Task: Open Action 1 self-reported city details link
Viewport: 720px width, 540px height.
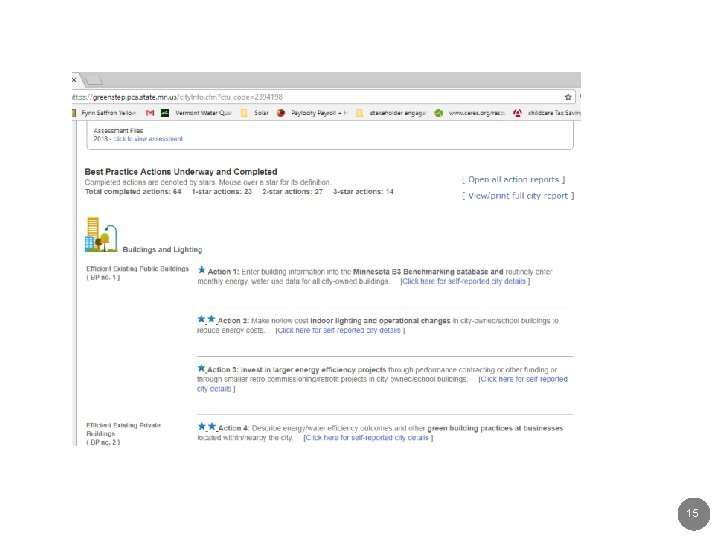Action: 465,281
